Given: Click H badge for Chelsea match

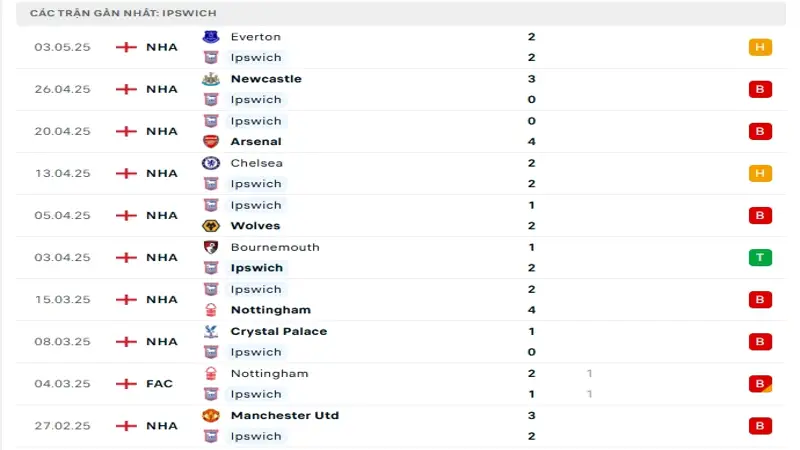Looking at the screenshot, I should (759, 174).
